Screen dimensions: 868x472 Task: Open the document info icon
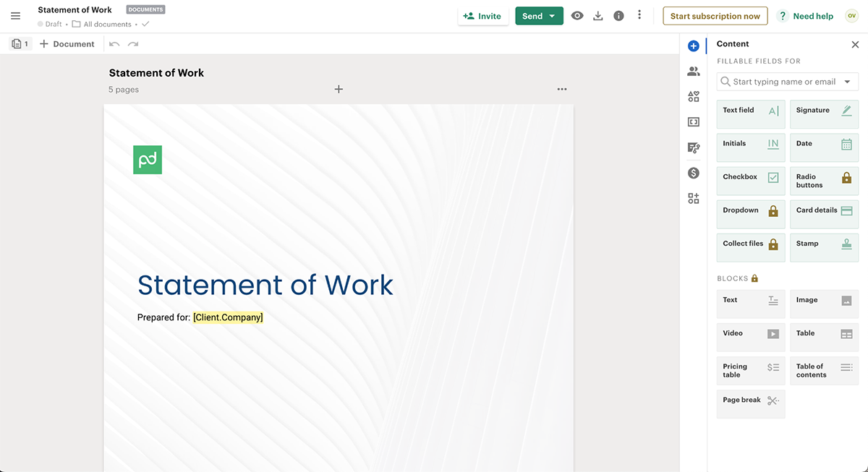click(x=618, y=16)
